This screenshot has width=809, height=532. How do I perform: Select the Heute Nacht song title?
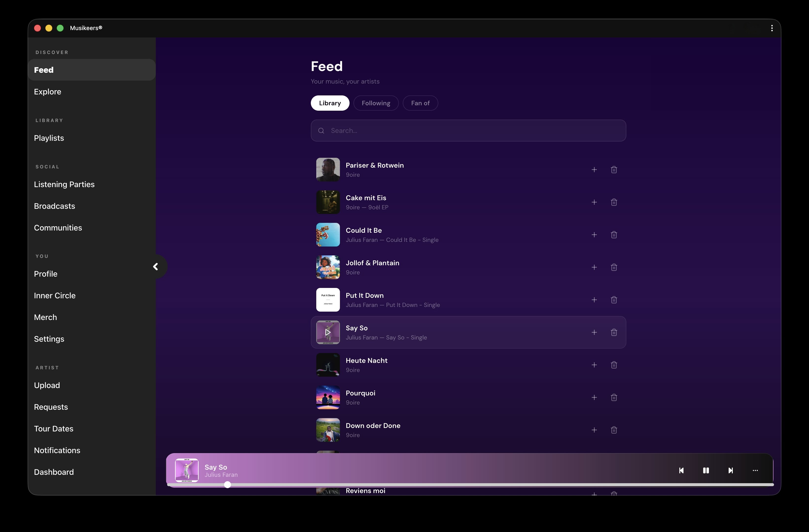pos(367,361)
